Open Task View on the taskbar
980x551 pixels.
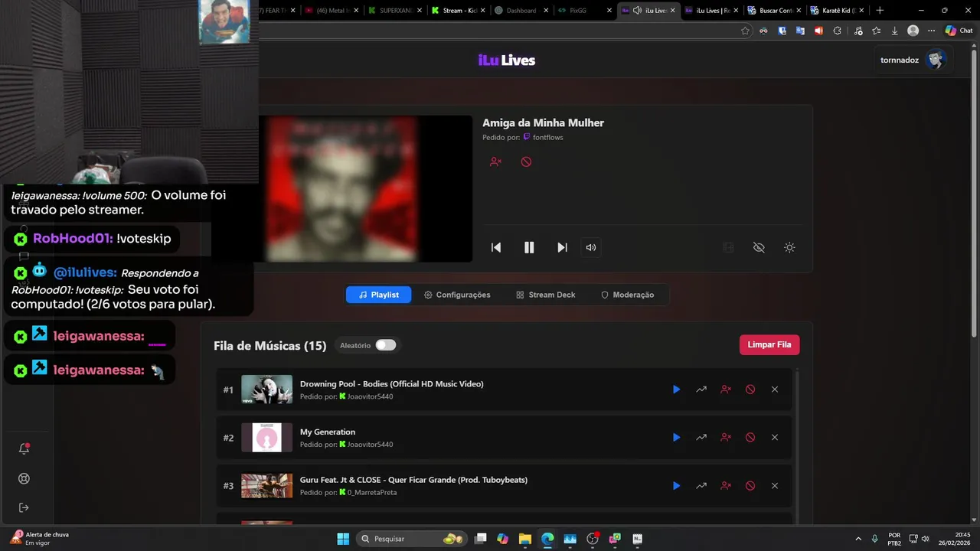[x=480, y=539]
